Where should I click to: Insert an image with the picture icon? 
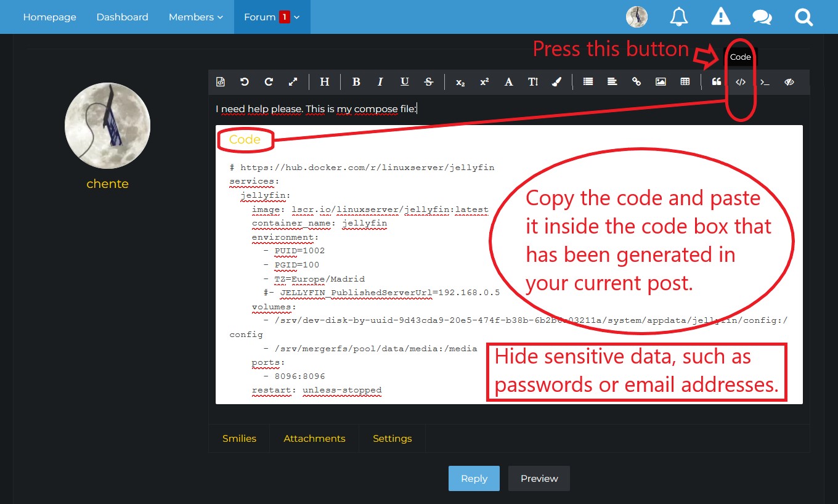point(661,82)
